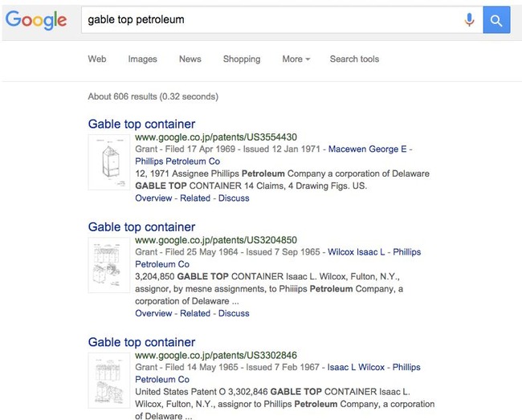Open the News tab
Viewport: 522px width, 420px height.
[x=190, y=59]
